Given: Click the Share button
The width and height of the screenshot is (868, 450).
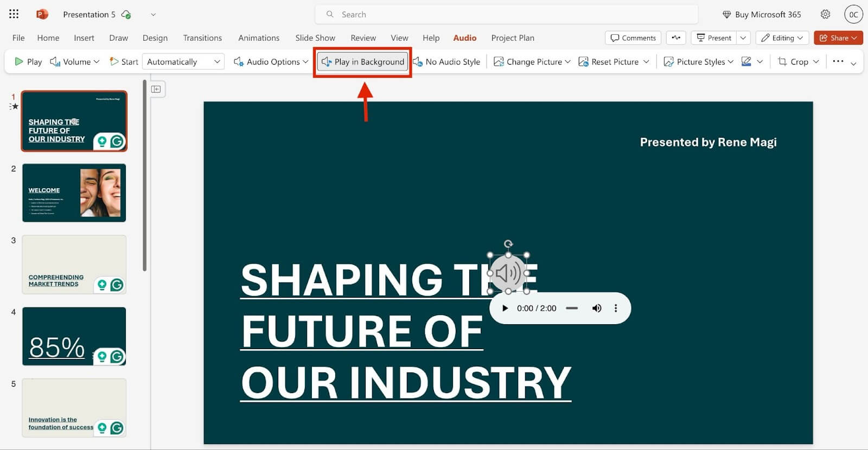Looking at the screenshot, I should (x=838, y=38).
